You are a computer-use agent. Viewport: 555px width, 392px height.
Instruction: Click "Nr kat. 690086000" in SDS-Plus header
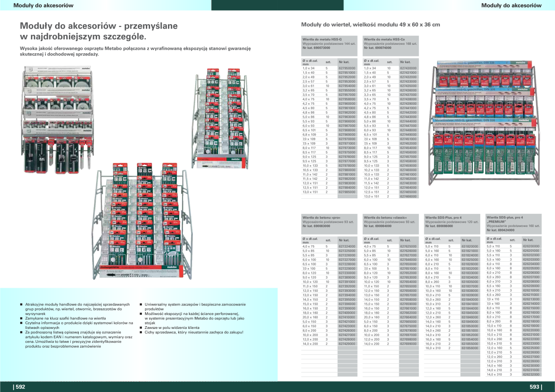pyautogui.click(x=439, y=226)
